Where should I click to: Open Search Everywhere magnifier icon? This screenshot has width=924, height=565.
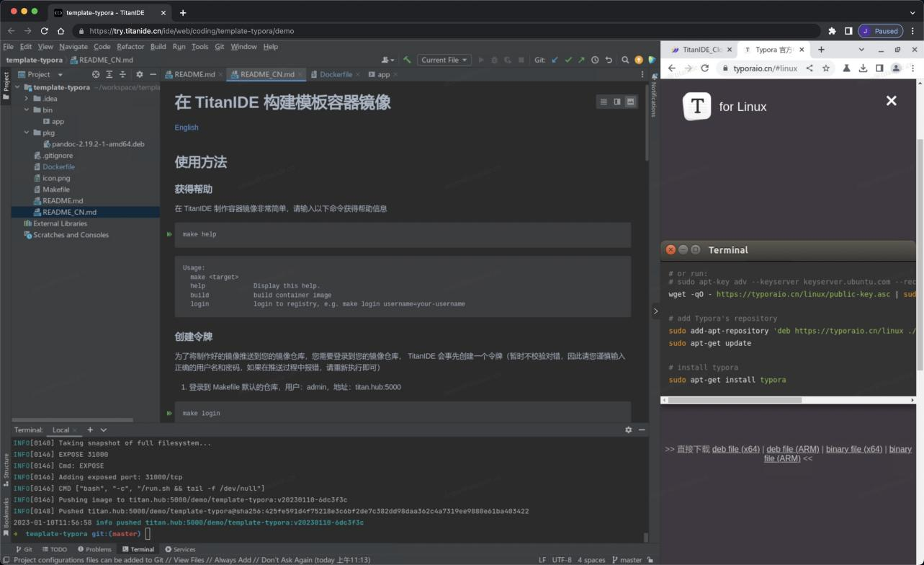click(x=625, y=60)
